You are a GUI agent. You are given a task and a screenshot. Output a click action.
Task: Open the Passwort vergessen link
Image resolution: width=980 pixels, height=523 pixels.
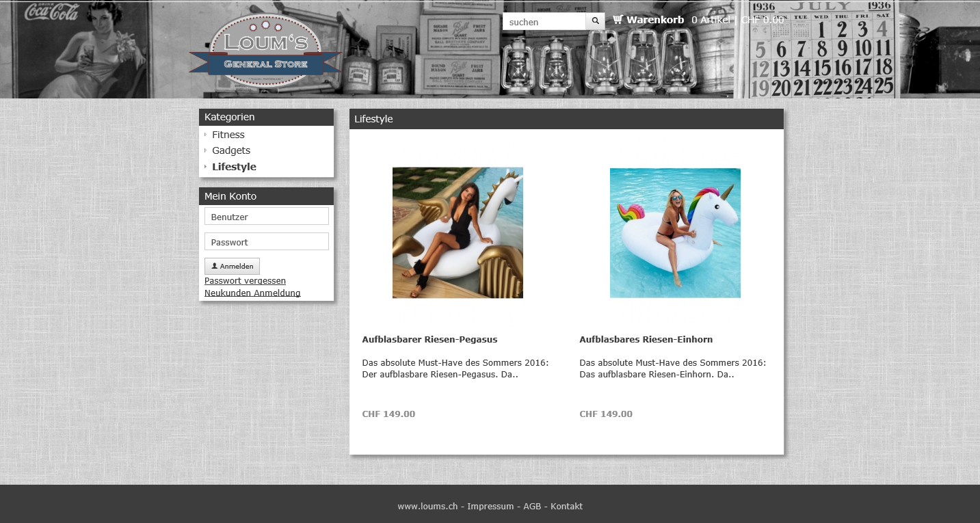[x=245, y=281]
